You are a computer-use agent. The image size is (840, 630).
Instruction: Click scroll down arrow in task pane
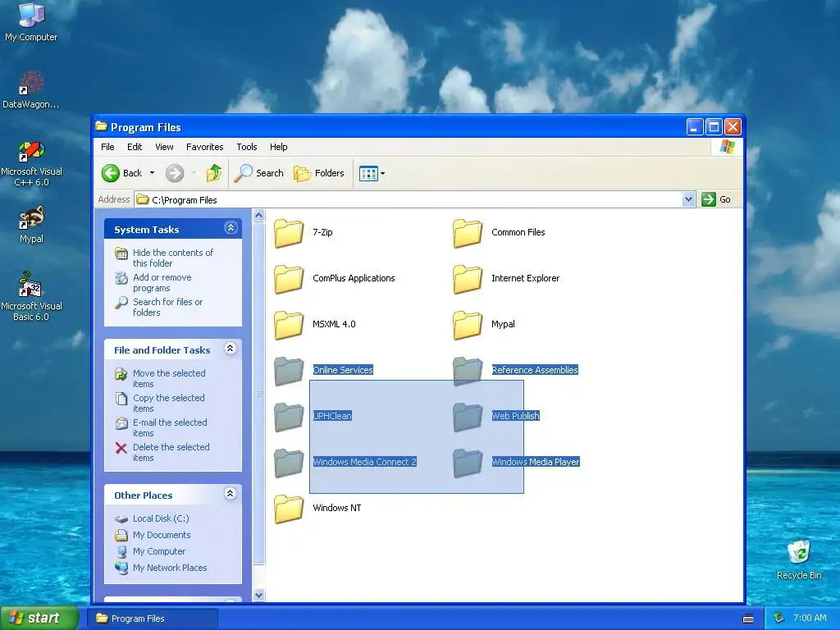(x=258, y=596)
